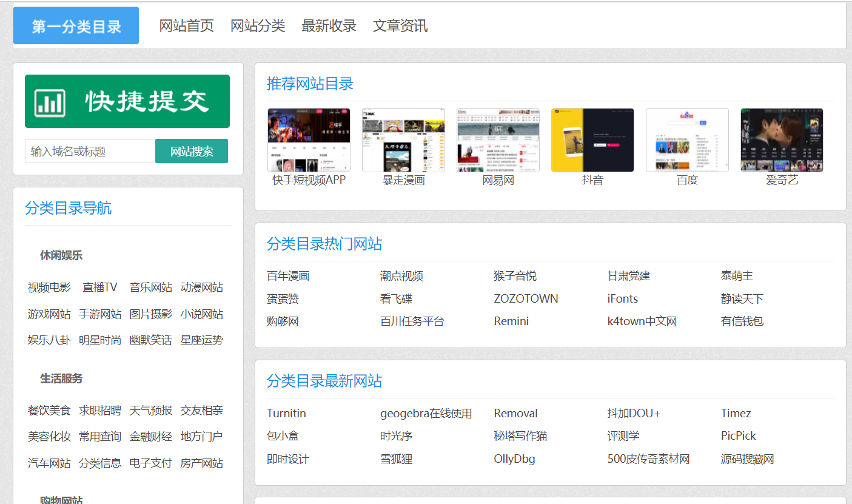Click the 爱奇艺 caption link
Screen dimensions: 852x504
coord(782,180)
